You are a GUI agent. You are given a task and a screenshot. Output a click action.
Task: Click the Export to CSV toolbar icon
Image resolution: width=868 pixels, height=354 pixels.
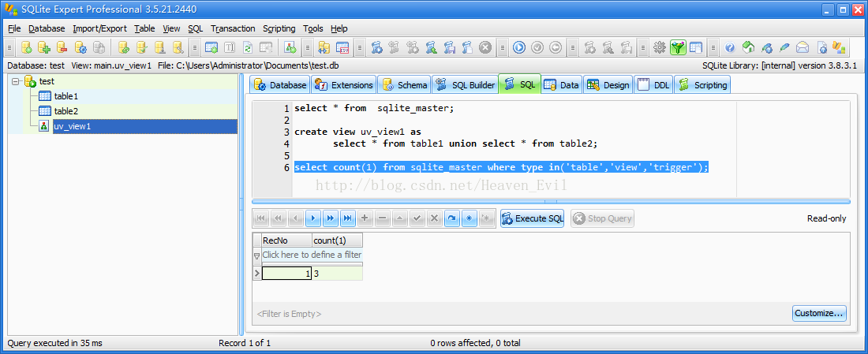click(342, 47)
